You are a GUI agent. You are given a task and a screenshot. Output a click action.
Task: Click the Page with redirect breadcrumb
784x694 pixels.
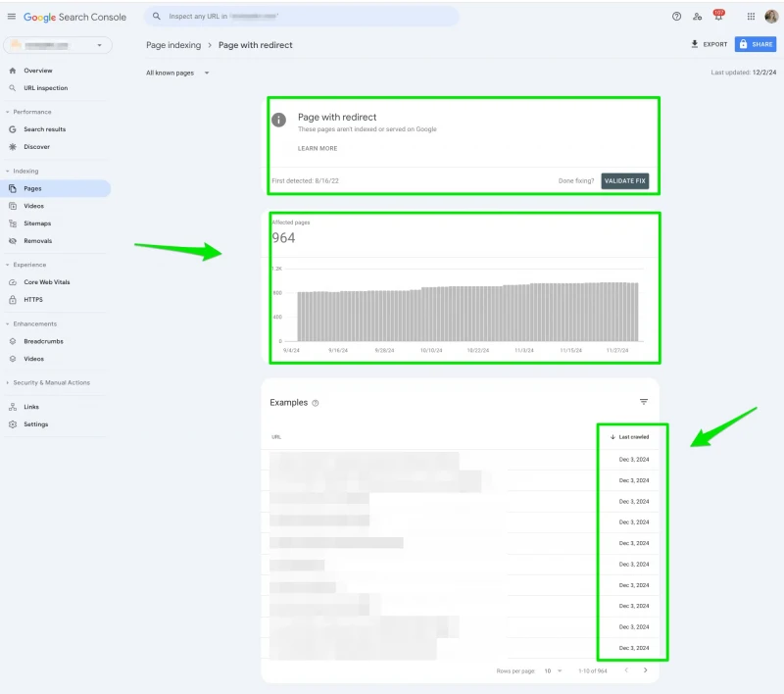tap(256, 45)
